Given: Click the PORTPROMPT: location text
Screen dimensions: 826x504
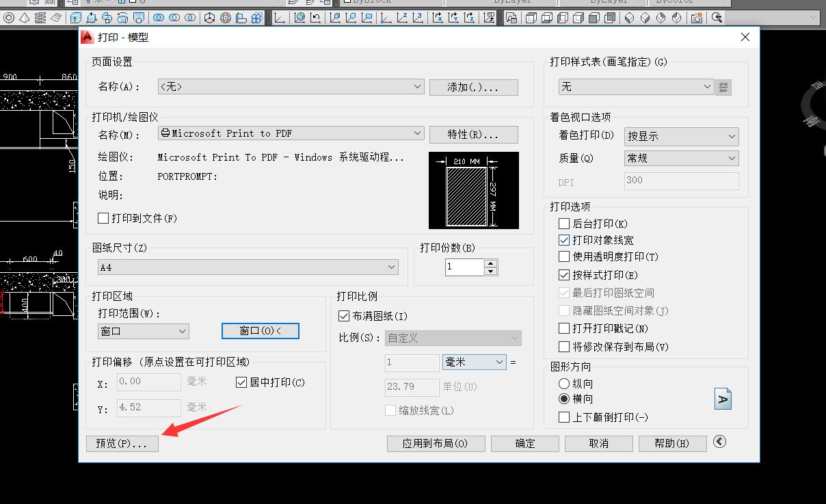Looking at the screenshot, I should pos(187,176).
